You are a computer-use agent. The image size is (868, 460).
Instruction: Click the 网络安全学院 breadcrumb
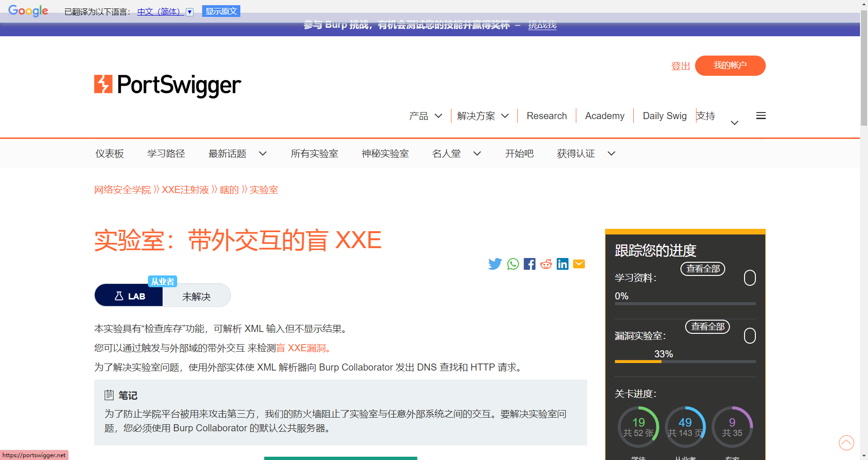123,190
